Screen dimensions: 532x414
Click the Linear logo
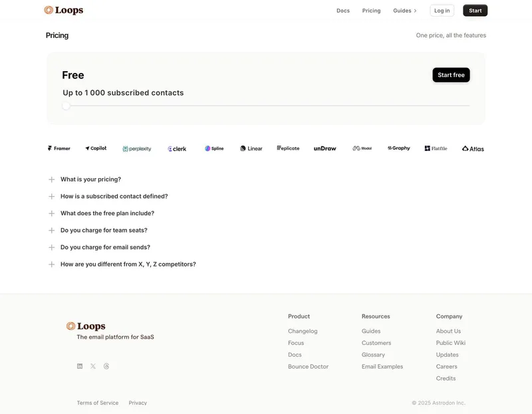click(x=251, y=148)
